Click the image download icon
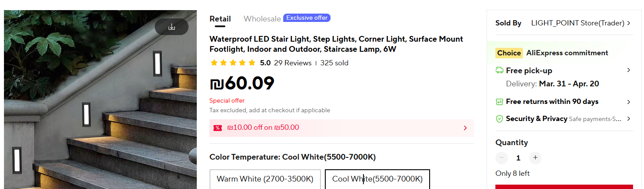This screenshot has height=189, width=644. point(171,27)
